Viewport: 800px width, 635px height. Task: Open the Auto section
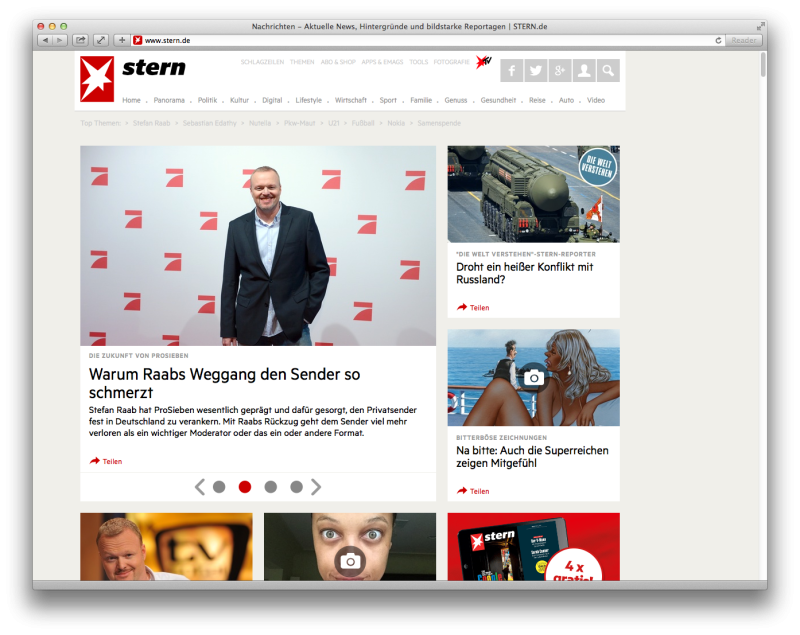pos(566,100)
